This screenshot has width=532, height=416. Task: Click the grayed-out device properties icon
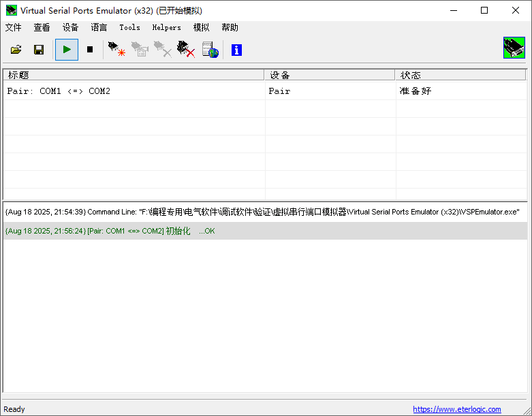pyautogui.click(x=140, y=50)
